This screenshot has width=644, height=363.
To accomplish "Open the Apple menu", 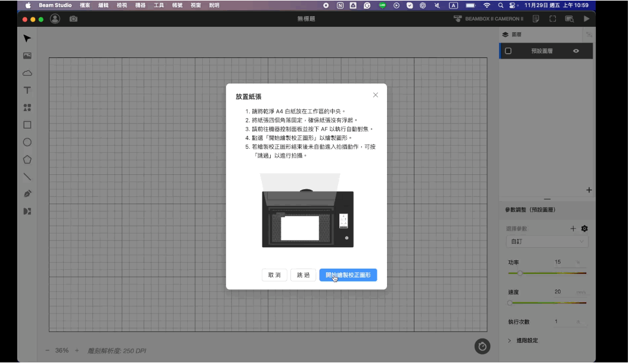I will pyautogui.click(x=28, y=5).
